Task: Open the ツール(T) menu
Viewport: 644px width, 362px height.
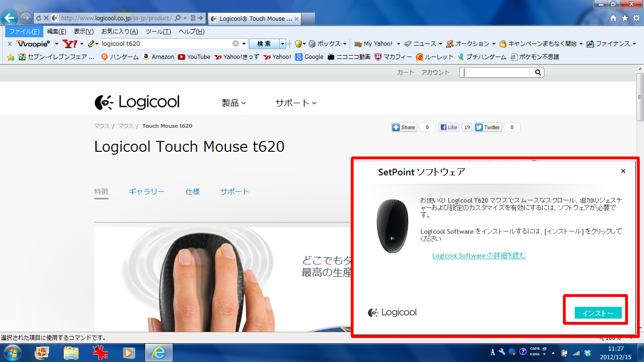Action: coord(158,32)
